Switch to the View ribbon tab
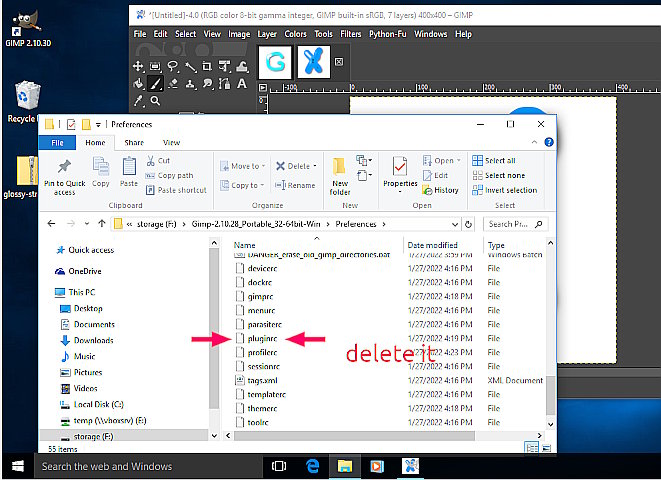 171,143
